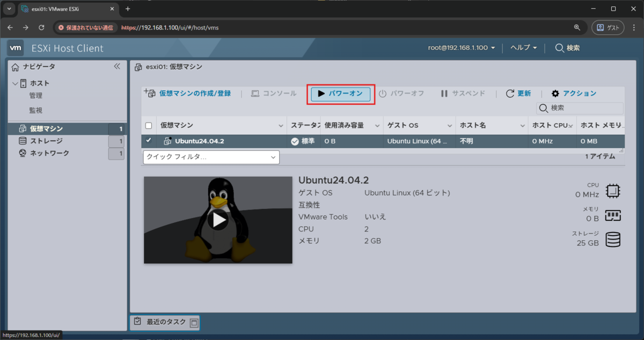The height and width of the screenshot is (340, 644).
Task: Open the Host CPU column header dropdown
Action: pos(570,126)
